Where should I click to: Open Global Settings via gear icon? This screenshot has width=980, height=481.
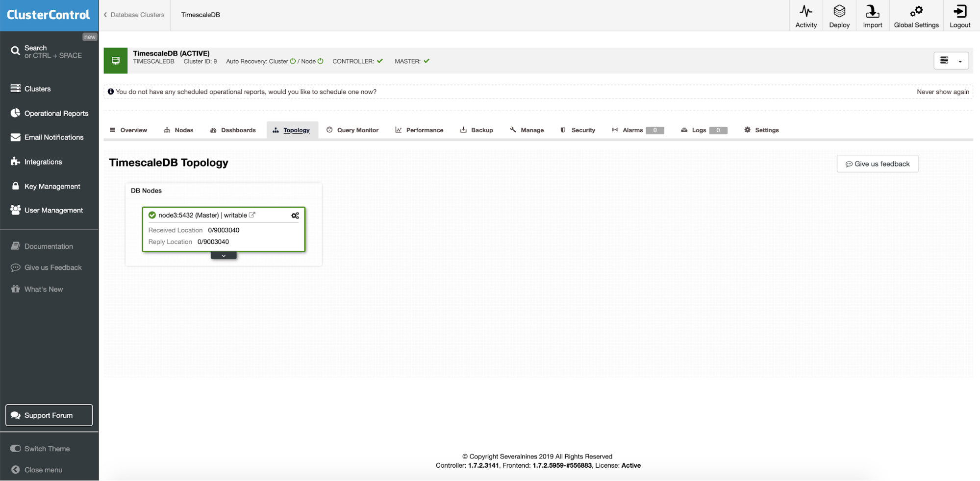tap(916, 15)
